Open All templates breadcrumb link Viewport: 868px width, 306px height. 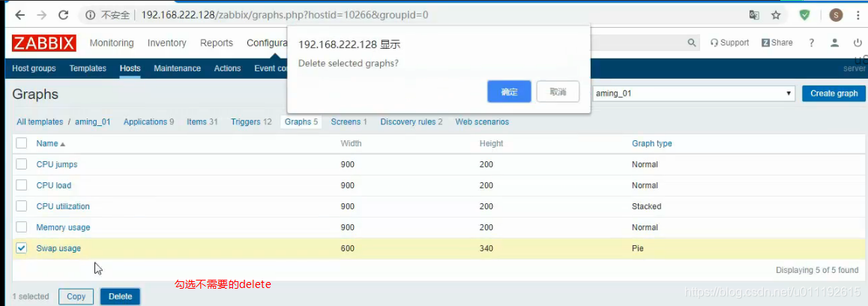(x=40, y=122)
